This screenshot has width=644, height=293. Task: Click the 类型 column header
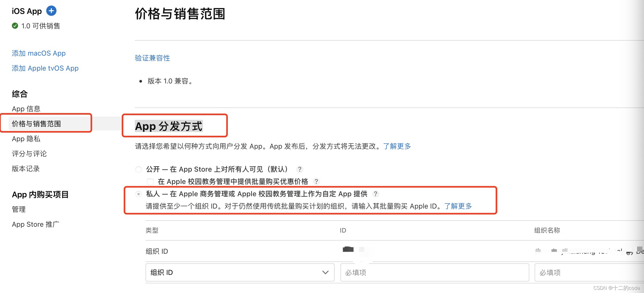click(152, 230)
